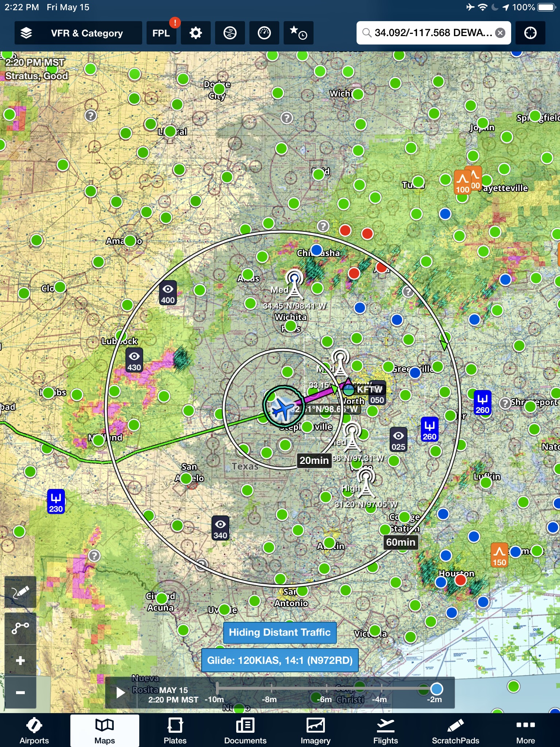Tap the Glide 120KIAS advisor button
The width and height of the screenshot is (560, 747).
tap(280, 660)
